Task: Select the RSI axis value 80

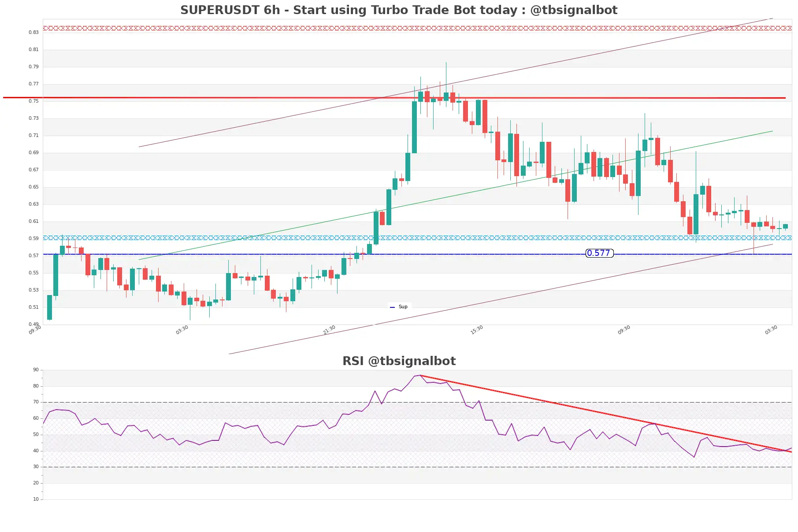Action: (36, 386)
